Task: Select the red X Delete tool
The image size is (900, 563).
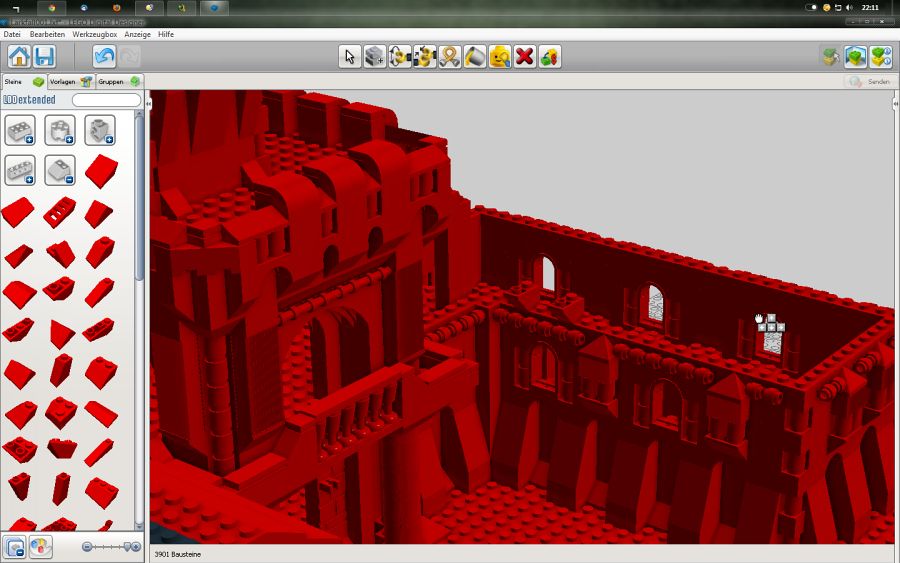Action: coord(524,56)
